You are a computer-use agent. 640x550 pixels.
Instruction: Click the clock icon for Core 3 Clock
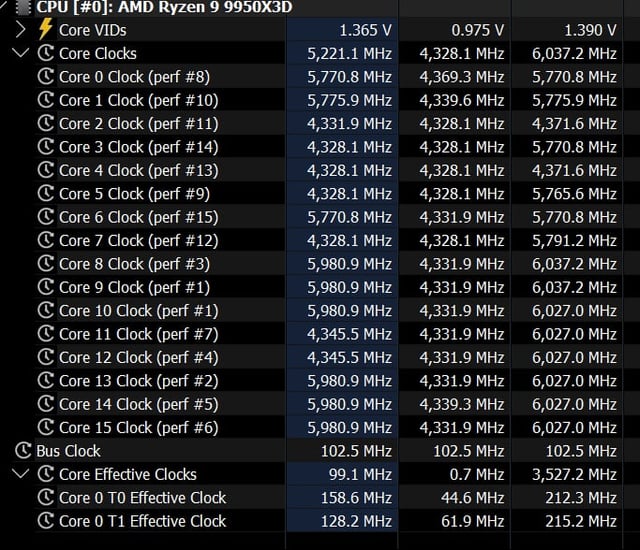coord(46,147)
